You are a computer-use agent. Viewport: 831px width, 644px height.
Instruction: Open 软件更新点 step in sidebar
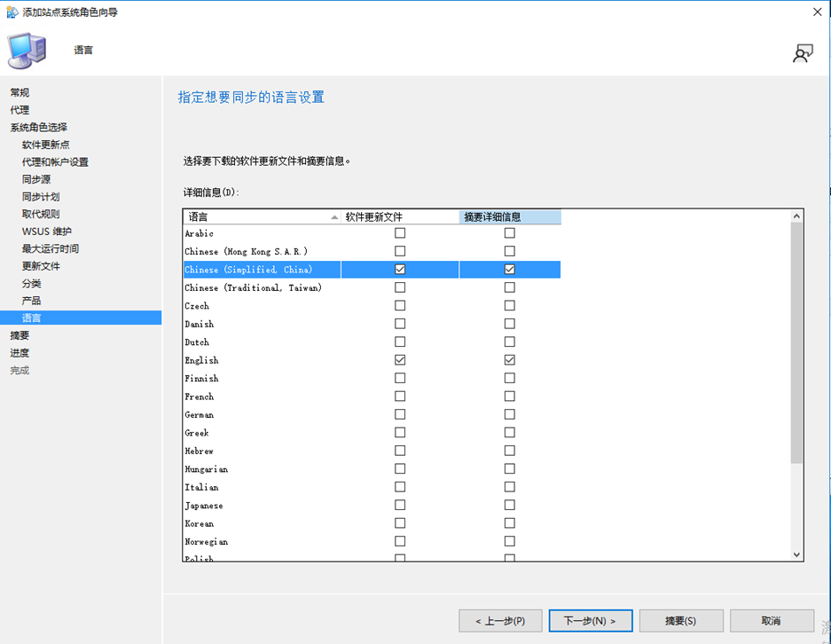tap(45, 145)
